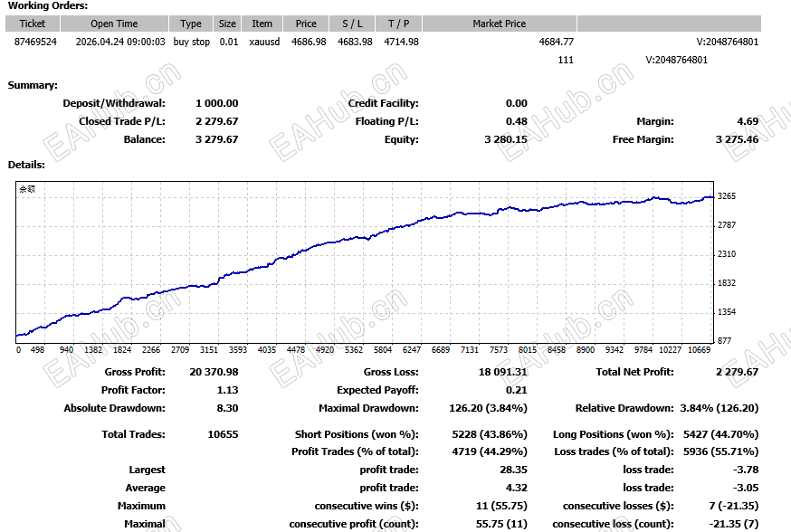Click the Type column header

point(191,24)
